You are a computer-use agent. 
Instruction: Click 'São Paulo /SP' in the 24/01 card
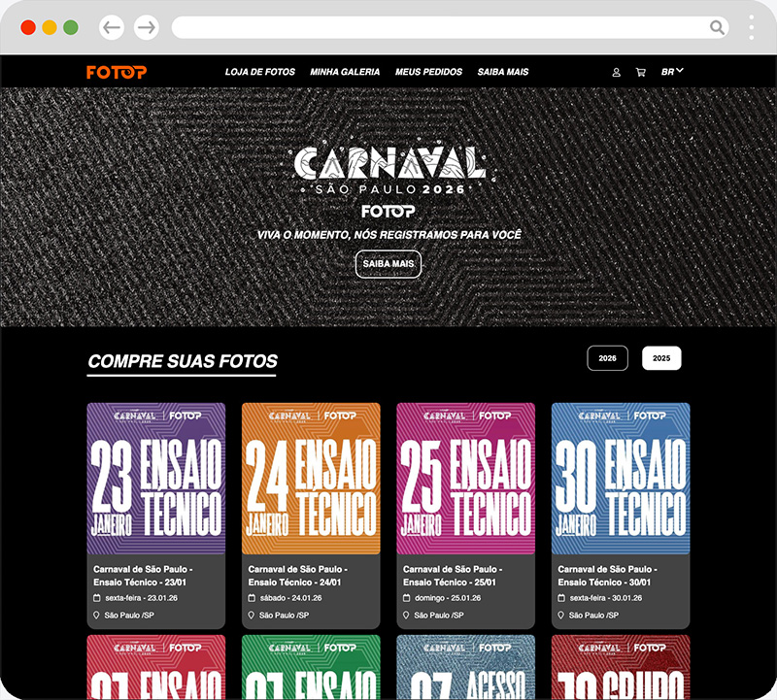pos(284,616)
